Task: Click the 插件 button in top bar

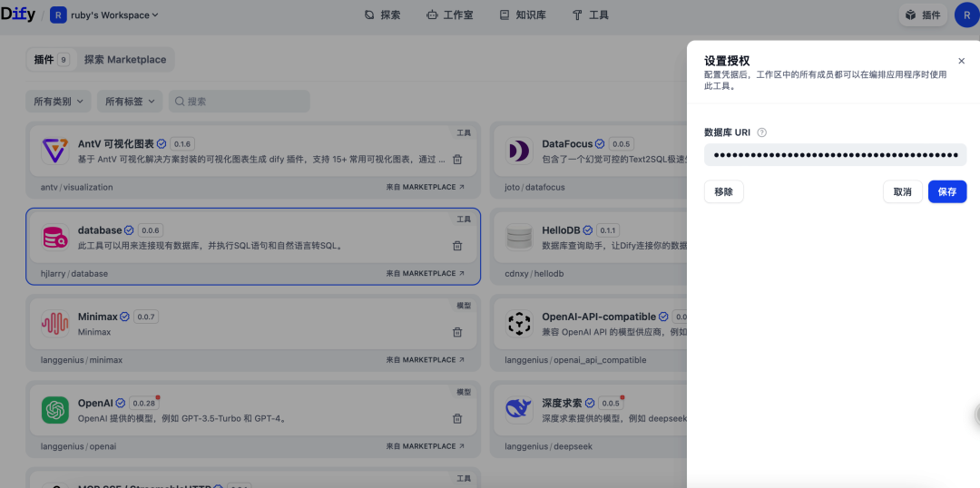Action: click(923, 15)
